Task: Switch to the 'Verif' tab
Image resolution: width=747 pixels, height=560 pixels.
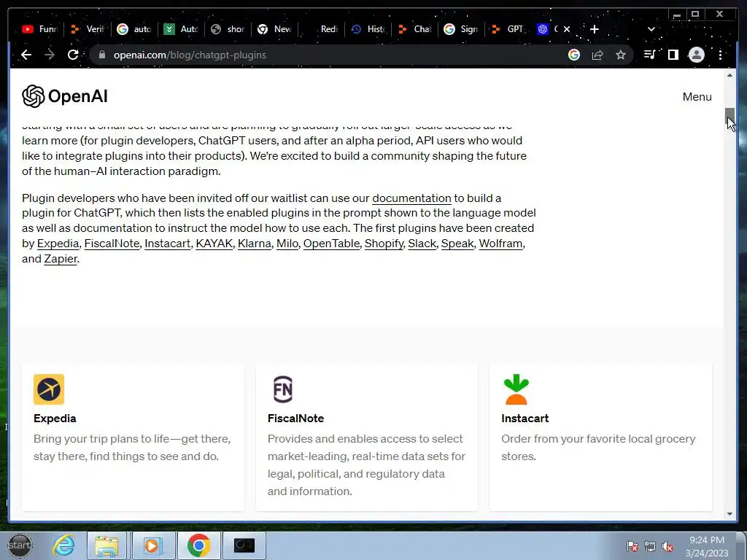Action: [x=88, y=29]
